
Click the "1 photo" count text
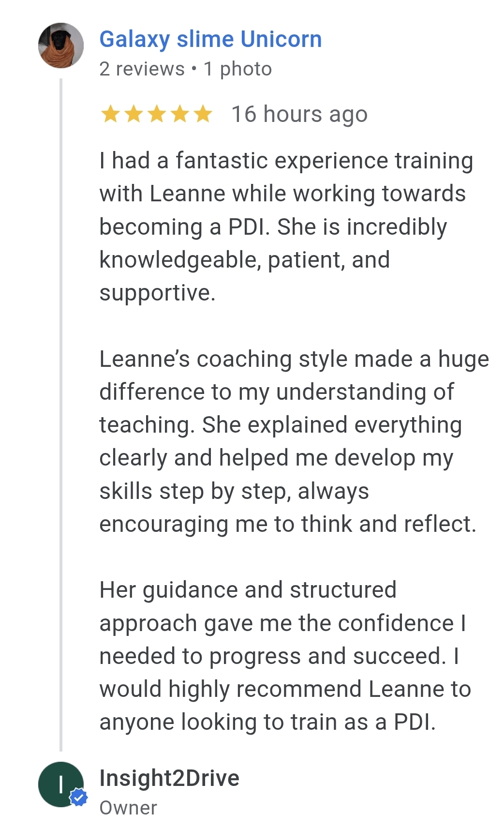pos(237,69)
